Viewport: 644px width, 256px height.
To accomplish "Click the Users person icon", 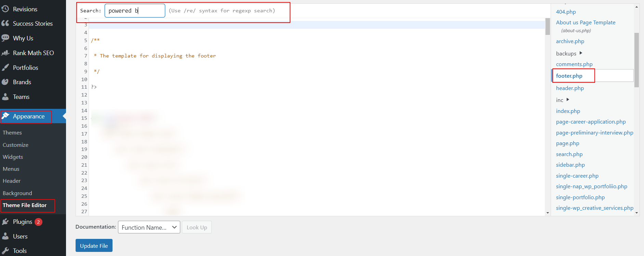I will 5,236.
